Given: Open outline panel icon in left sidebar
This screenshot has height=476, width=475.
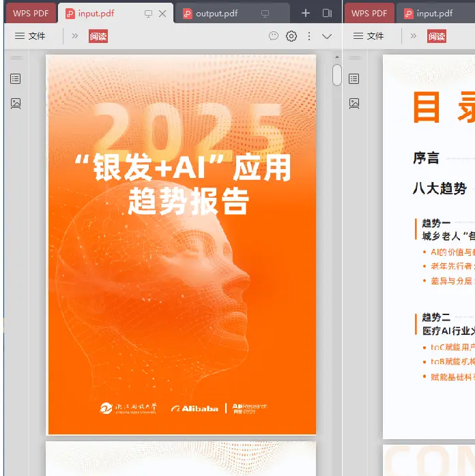Looking at the screenshot, I should tap(16, 78).
